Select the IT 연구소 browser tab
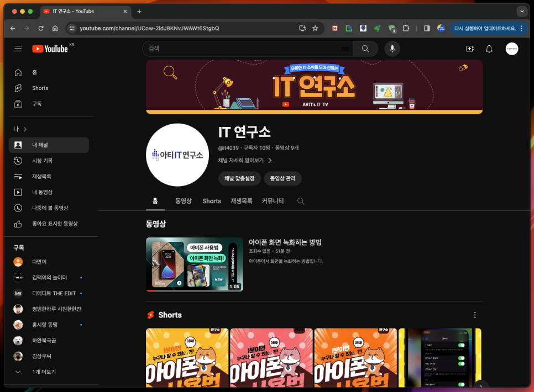This screenshot has width=534, height=392. [x=85, y=11]
